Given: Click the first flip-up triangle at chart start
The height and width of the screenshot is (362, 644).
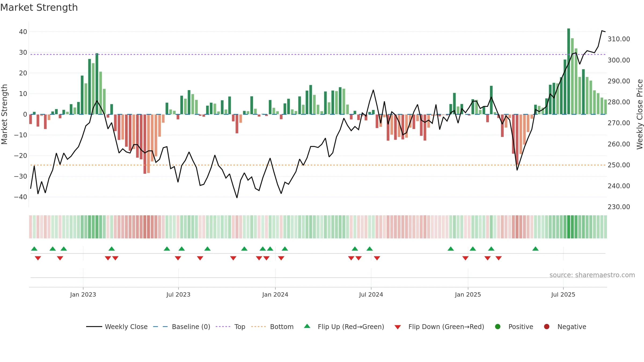Looking at the screenshot, I should tap(34, 249).
